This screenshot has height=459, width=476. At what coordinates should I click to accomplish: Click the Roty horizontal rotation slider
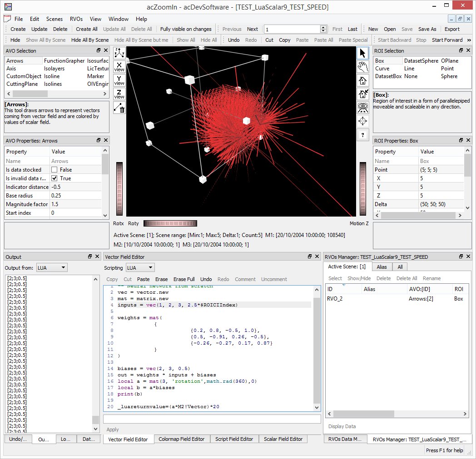tap(170, 223)
